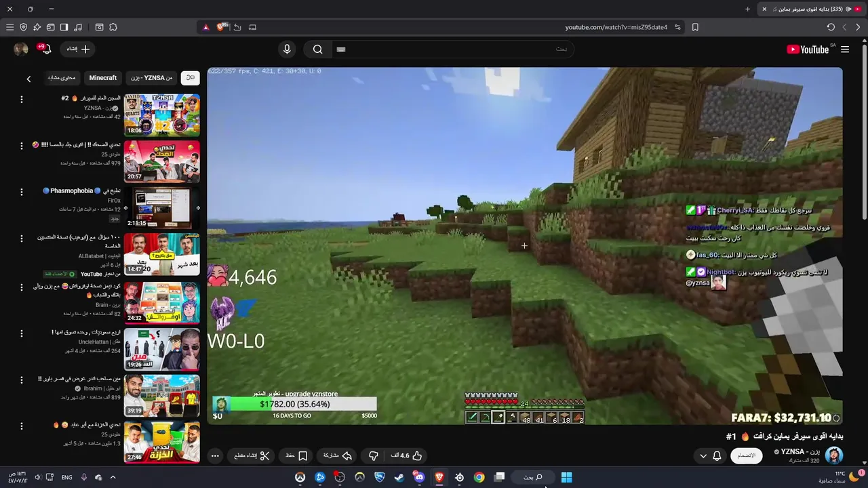Click the share arrow icon in address bar
The width and height of the screenshot is (868, 488).
click(237, 27)
